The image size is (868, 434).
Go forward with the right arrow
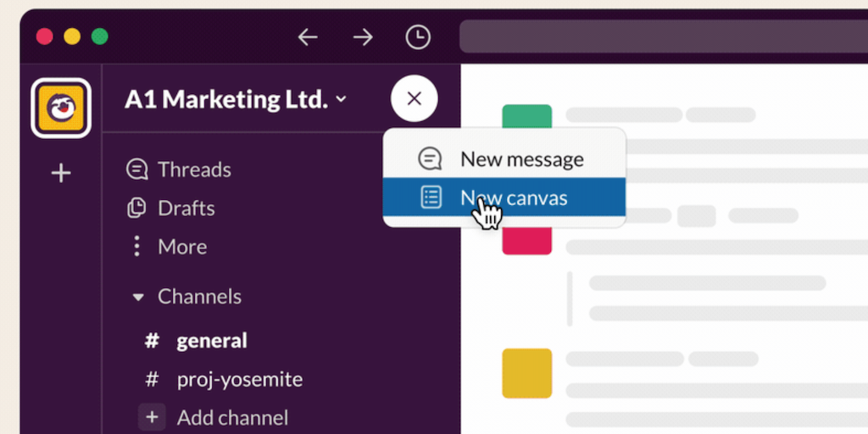(x=363, y=37)
